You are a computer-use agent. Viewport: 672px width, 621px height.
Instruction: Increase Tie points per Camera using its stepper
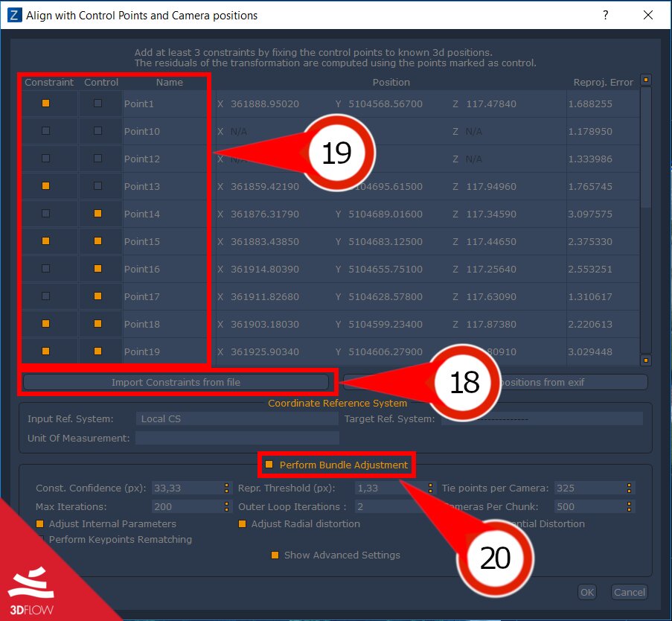[x=629, y=485]
